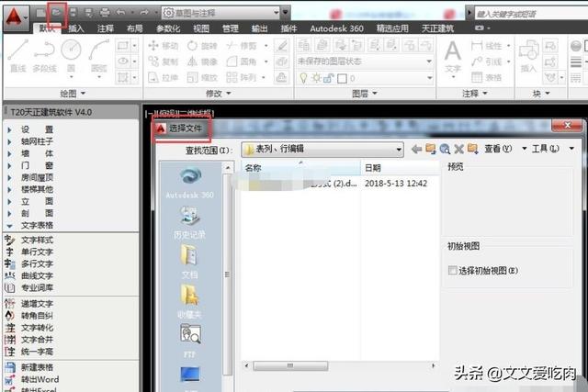The image size is (588, 392).
Task: Select the 圆弧 arc tool
Action: pos(99,55)
